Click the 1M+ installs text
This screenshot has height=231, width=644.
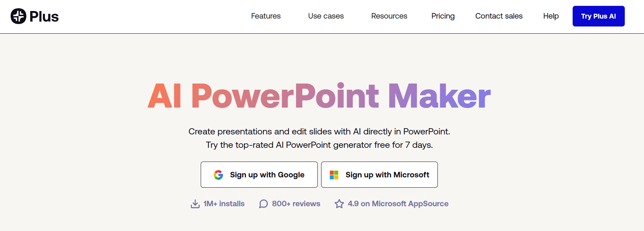pyautogui.click(x=224, y=204)
